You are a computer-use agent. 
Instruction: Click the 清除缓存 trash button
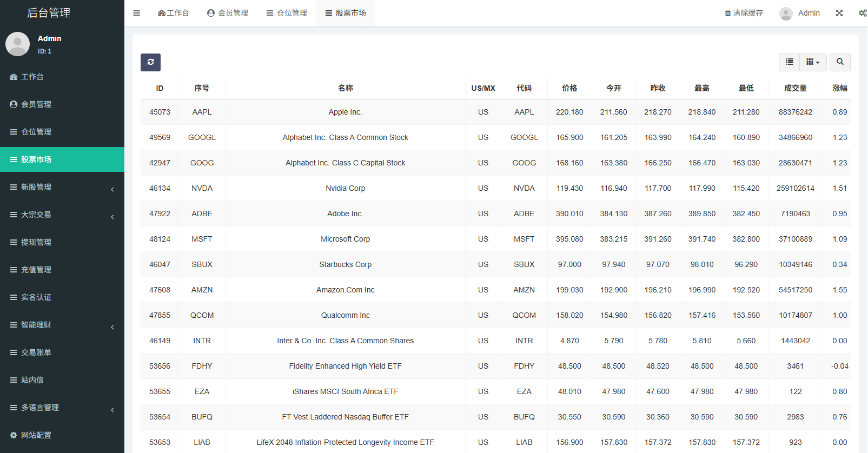[744, 13]
